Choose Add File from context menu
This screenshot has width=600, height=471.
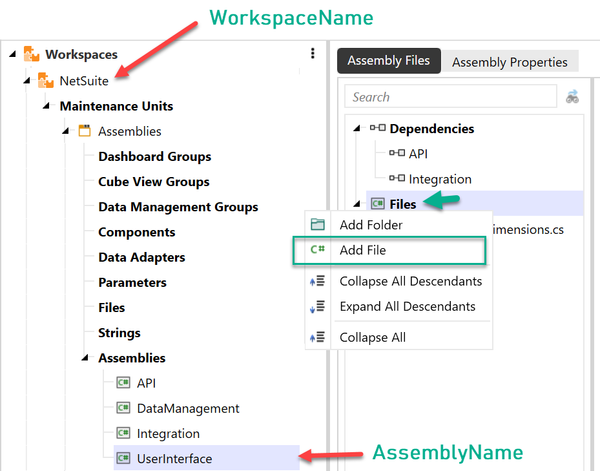coord(363,250)
